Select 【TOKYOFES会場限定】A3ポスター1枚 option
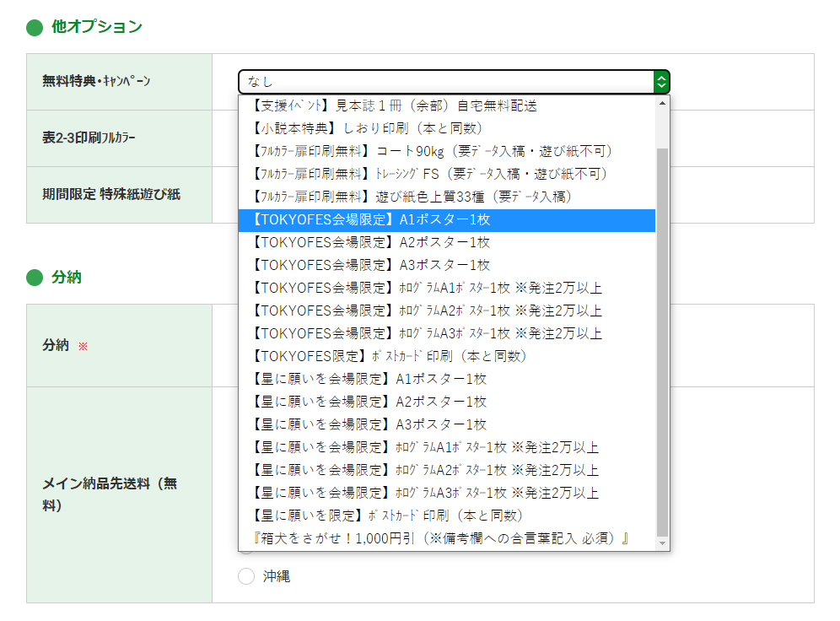Screen dimensions: 840x621 (x=447, y=265)
